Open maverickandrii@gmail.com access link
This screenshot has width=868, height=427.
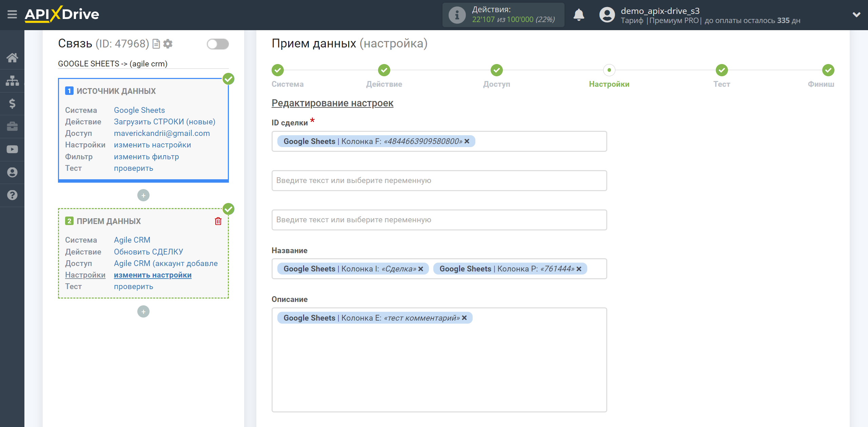pos(162,133)
